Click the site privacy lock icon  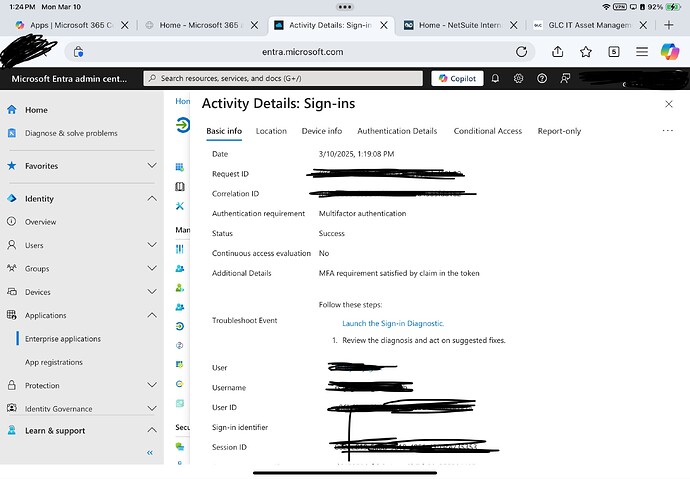[78, 52]
